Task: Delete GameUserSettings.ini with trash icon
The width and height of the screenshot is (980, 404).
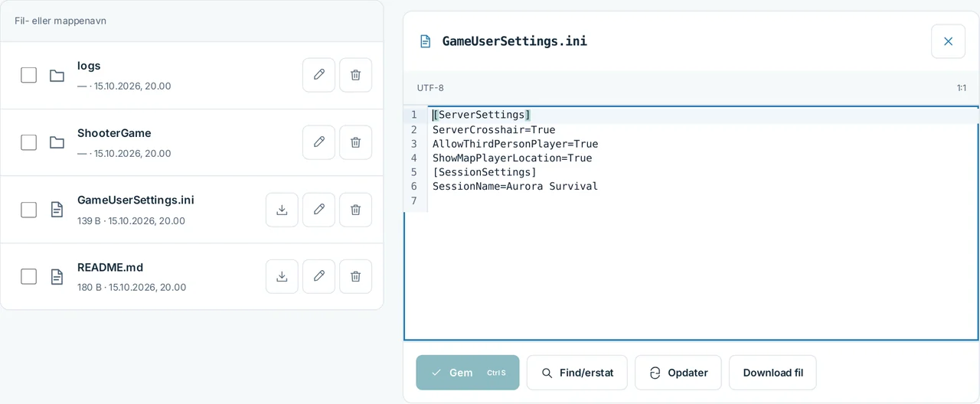Action: pos(355,210)
